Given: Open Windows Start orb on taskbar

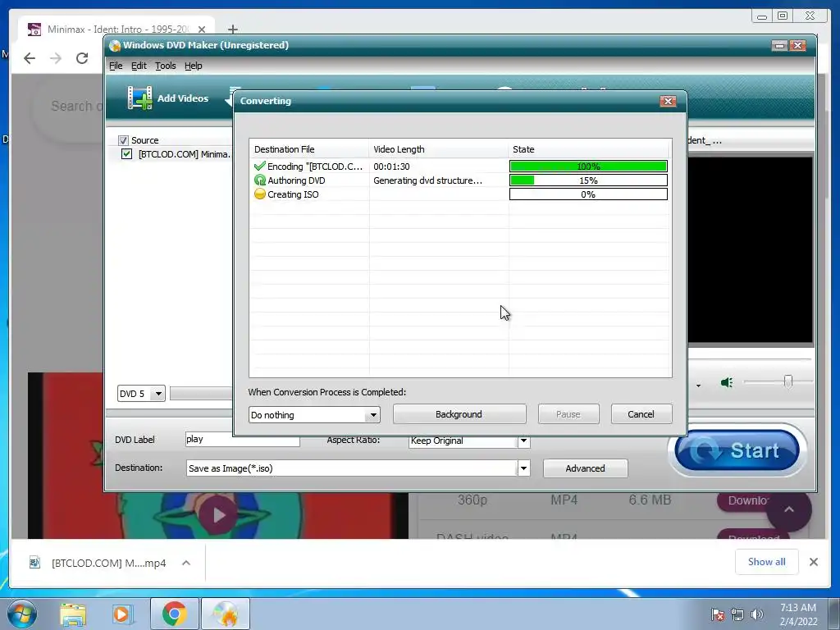Looking at the screenshot, I should 22,614.
